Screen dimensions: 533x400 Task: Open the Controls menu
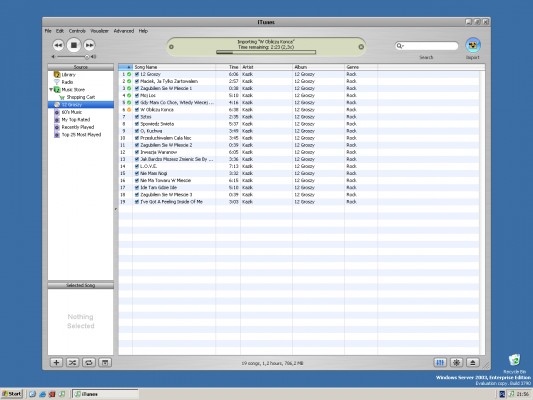[77, 31]
